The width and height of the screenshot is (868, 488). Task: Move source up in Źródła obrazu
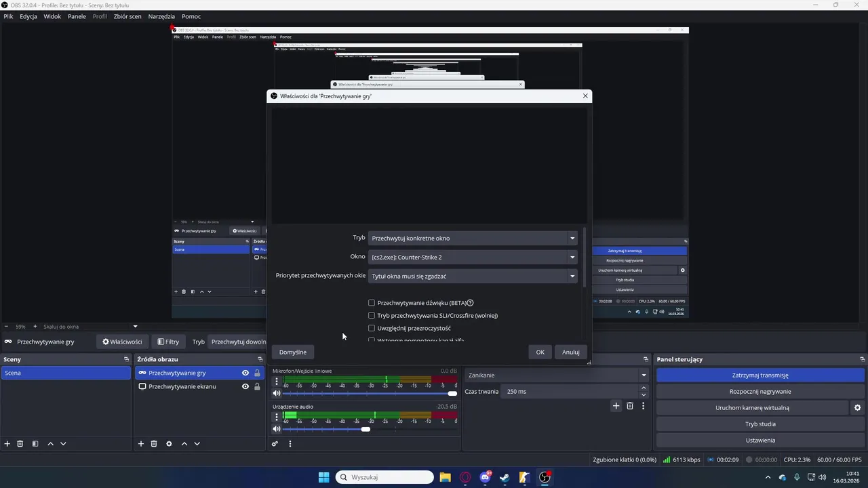(184, 444)
